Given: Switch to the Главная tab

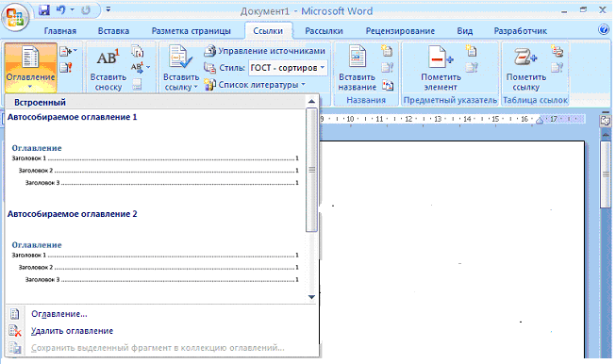Looking at the screenshot, I should tap(60, 31).
